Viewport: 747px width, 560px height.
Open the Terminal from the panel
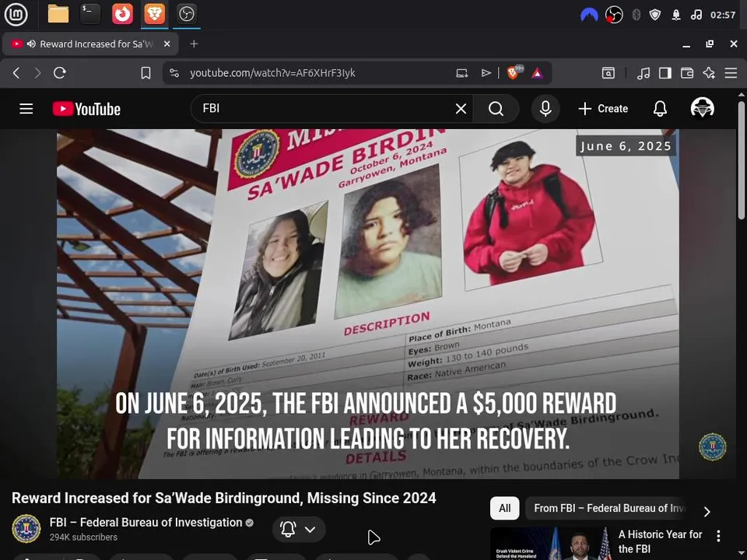[90, 14]
